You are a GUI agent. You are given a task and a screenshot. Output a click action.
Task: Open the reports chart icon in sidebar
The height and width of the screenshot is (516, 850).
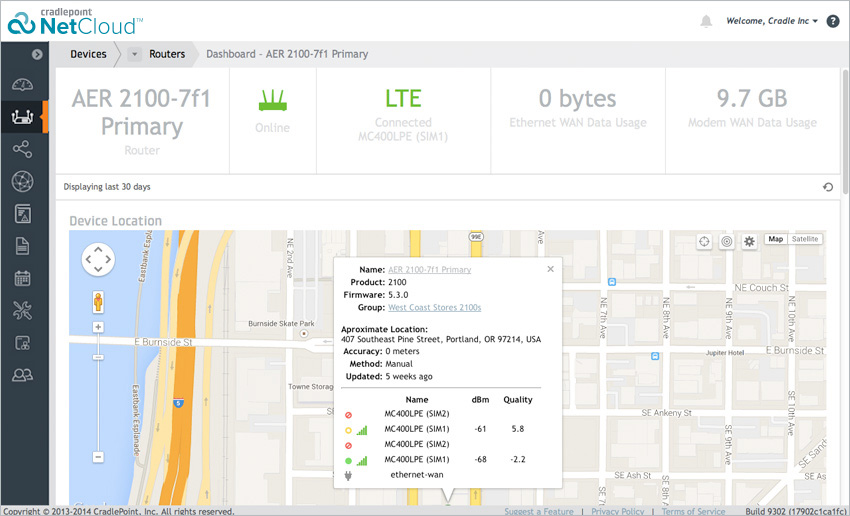point(22,214)
